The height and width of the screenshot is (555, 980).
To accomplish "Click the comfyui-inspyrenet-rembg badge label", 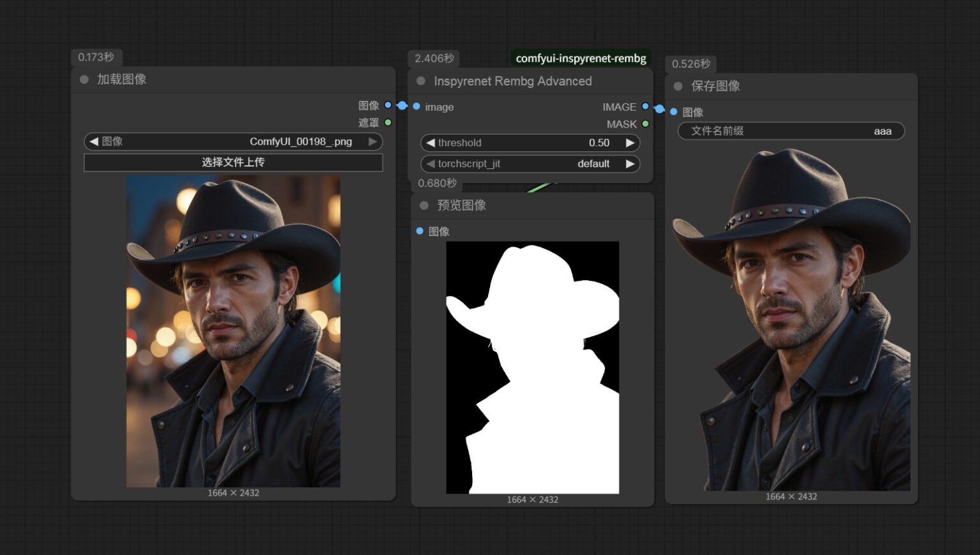I will (x=581, y=59).
